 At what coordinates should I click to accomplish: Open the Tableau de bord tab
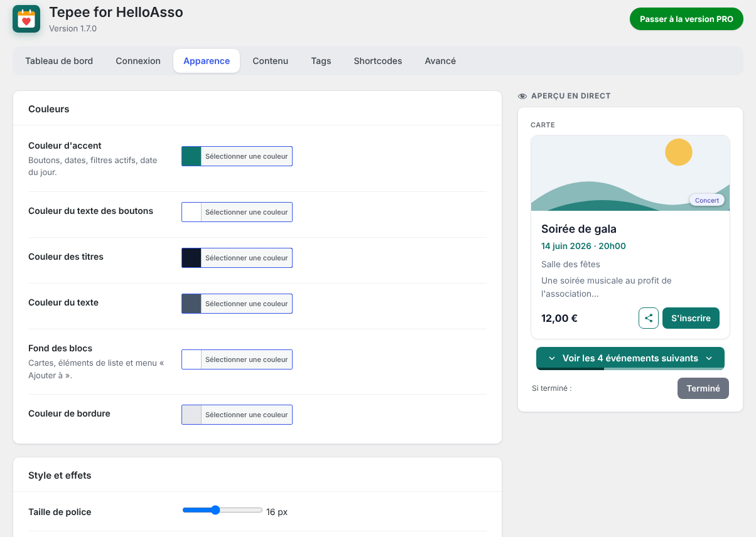(59, 61)
